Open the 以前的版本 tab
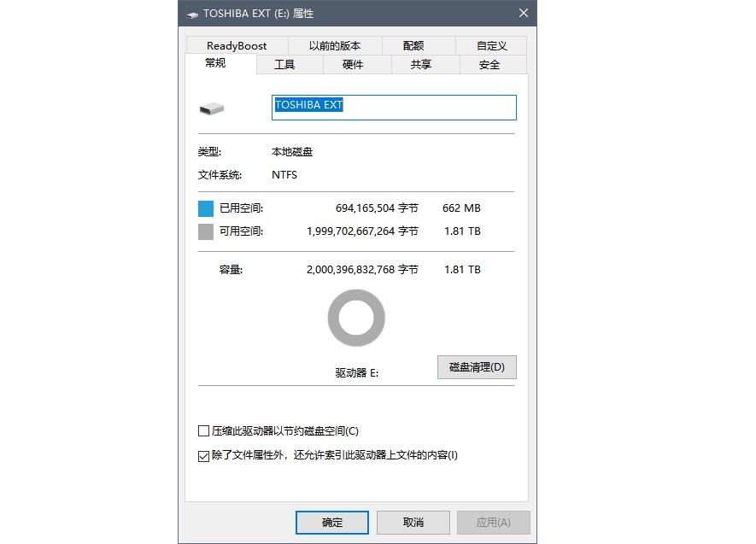The image size is (756, 544). point(337,45)
